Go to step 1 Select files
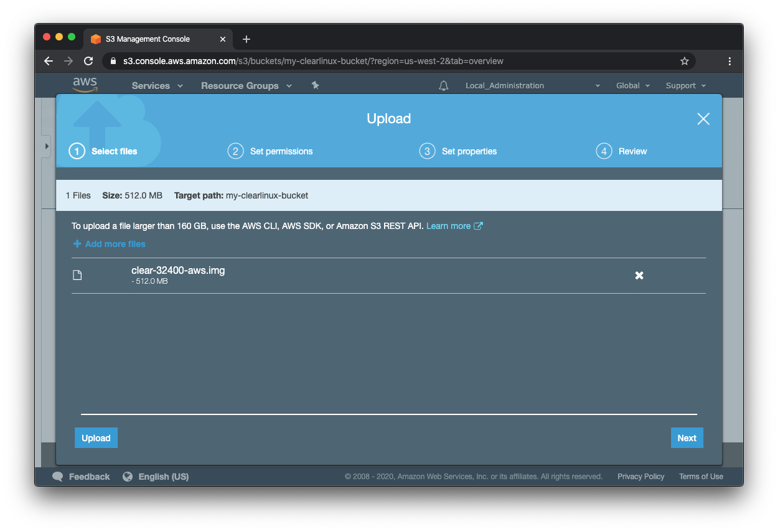This screenshot has height=532, width=778. (103, 151)
